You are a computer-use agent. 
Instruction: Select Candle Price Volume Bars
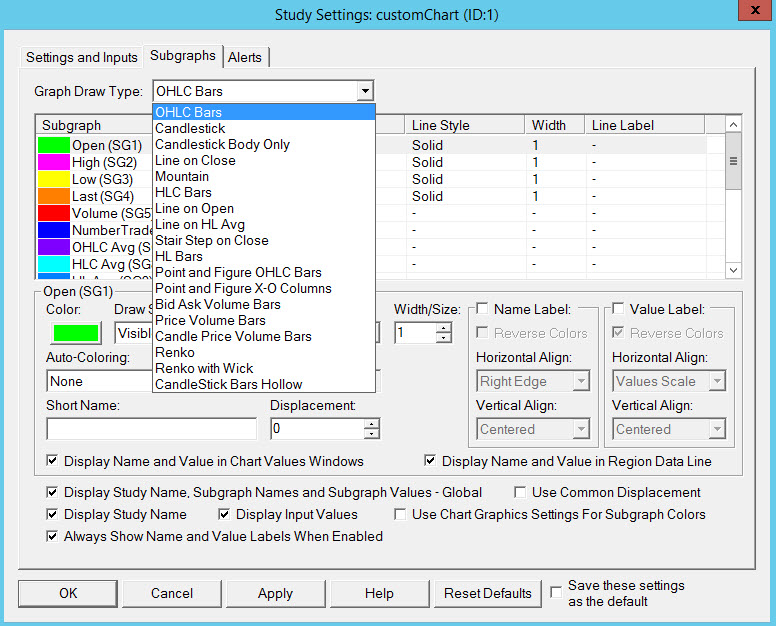(x=264, y=337)
